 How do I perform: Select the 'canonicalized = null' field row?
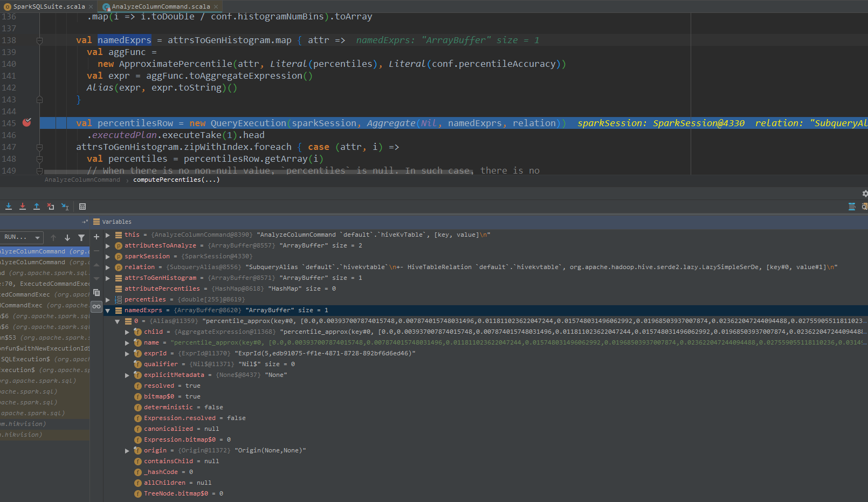pyautogui.click(x=486, y=429)
